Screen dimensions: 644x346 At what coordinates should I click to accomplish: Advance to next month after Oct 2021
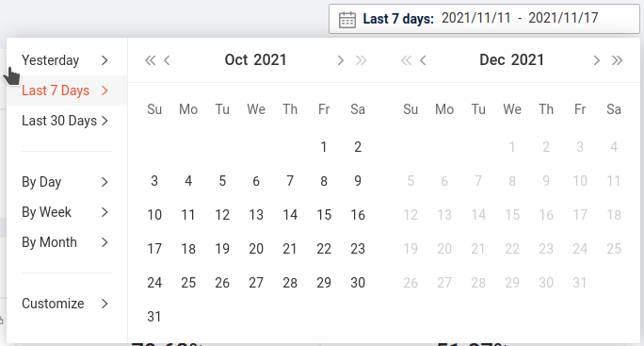click(340, 60)
